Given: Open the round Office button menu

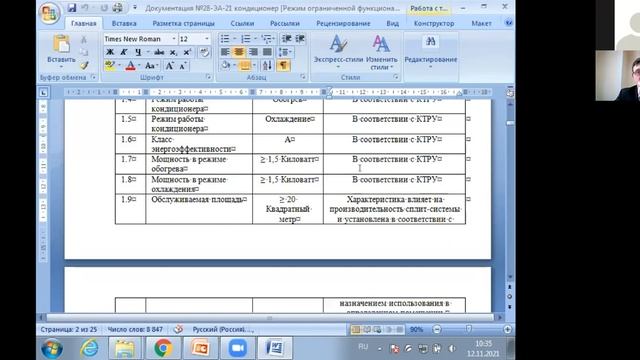Looking at the screenshot, I should coord(49,13).
